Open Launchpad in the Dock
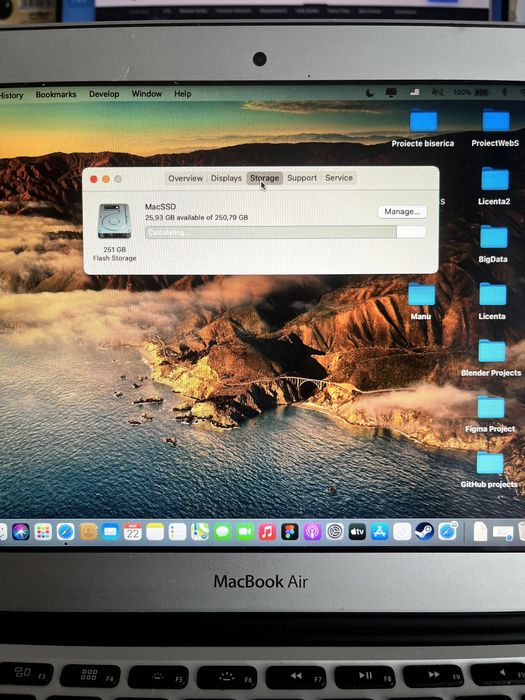 pyautogui.click(x=43, y=532)
